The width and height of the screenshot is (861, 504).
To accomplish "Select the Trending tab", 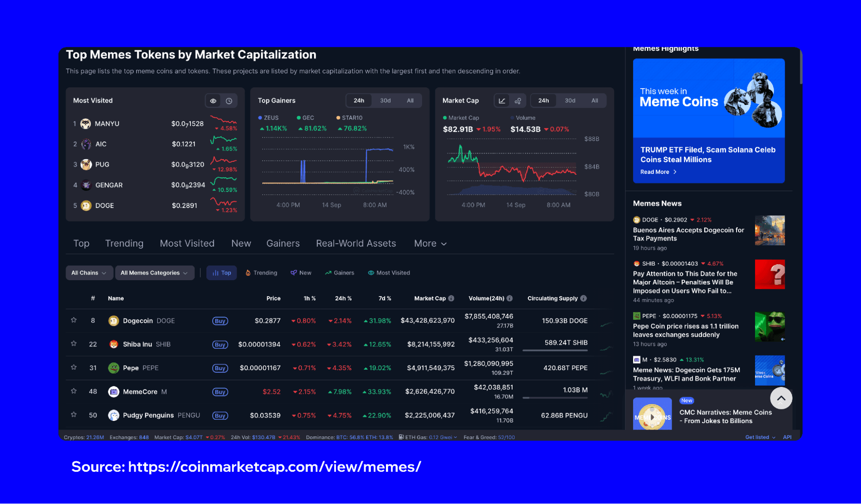I will (124, 243).
